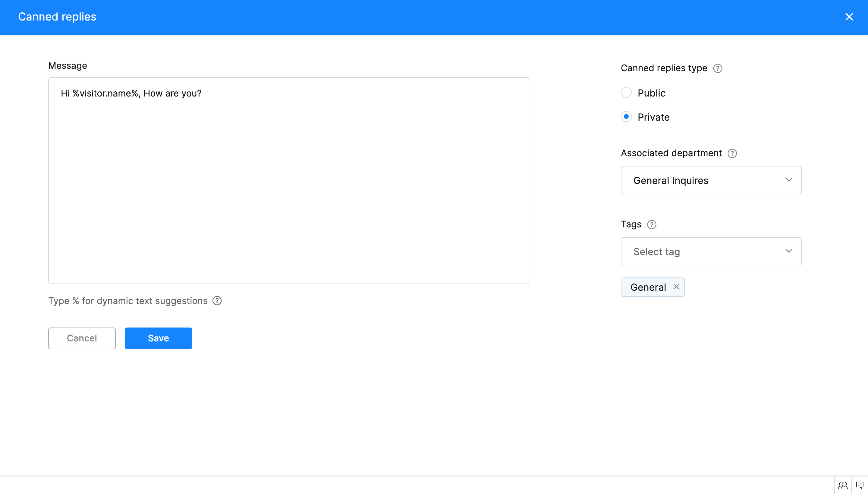Click the Private option label

[x=653, y=117]
